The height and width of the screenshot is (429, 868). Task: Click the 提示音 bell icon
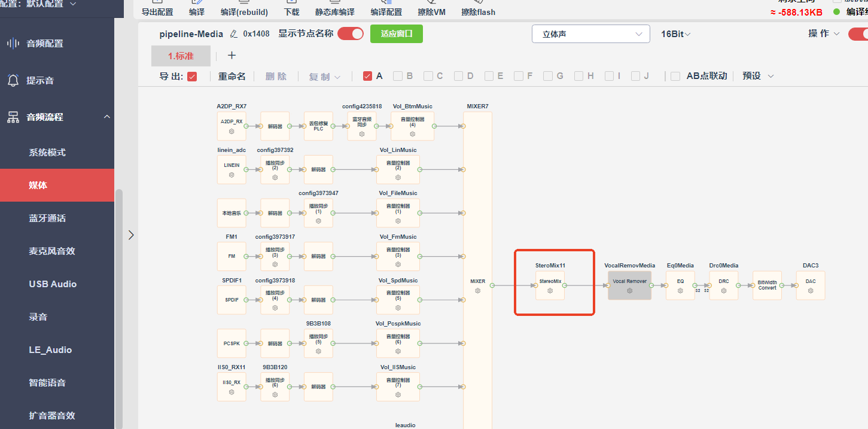(13, 80)
